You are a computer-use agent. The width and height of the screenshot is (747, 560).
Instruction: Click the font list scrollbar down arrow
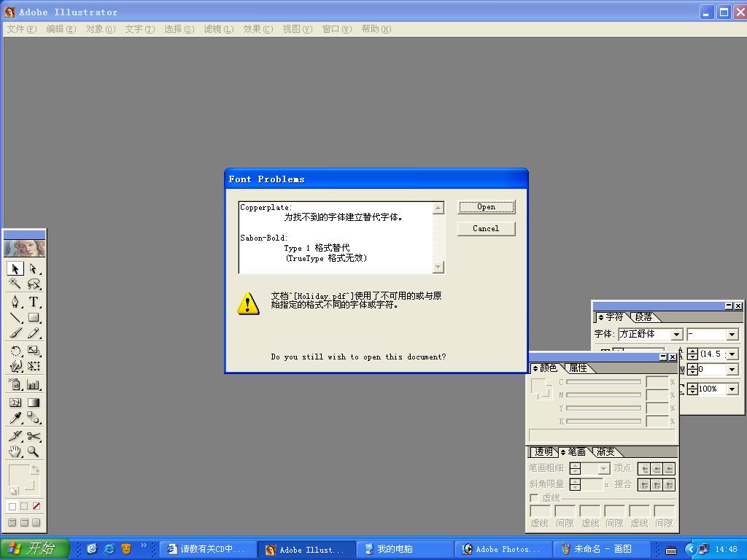click(x=438, y=267)
